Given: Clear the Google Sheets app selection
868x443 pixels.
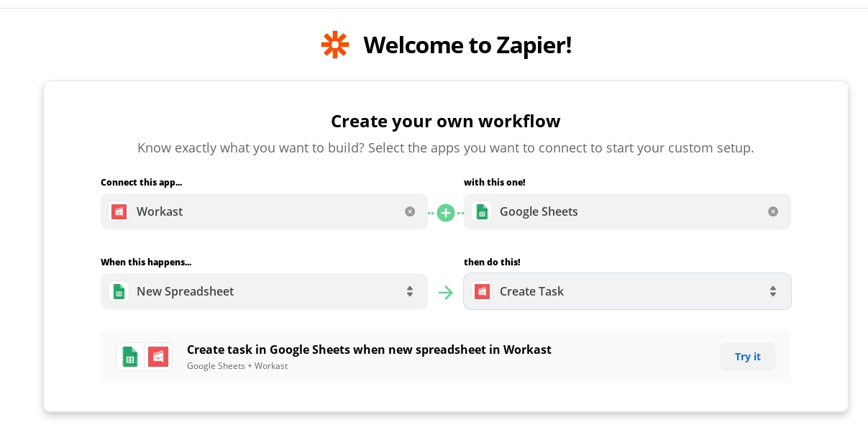Looking at the screenshot, I should 773,211.
